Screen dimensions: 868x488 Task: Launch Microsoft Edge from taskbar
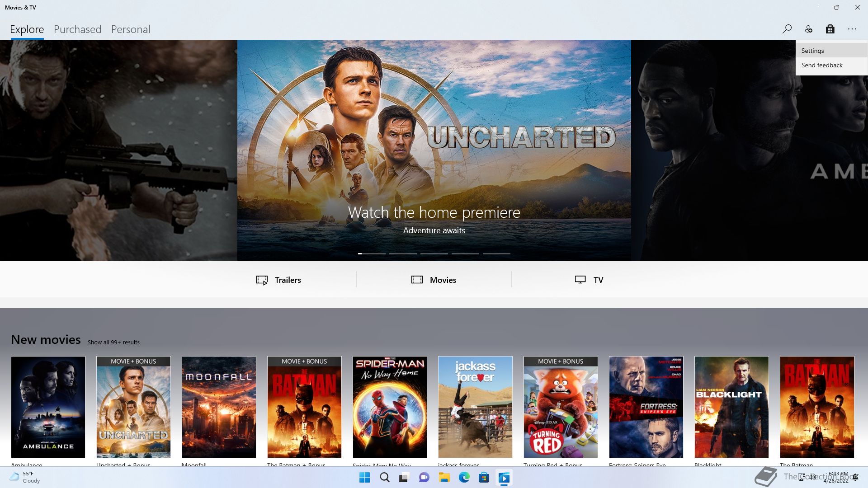[464, 478]
